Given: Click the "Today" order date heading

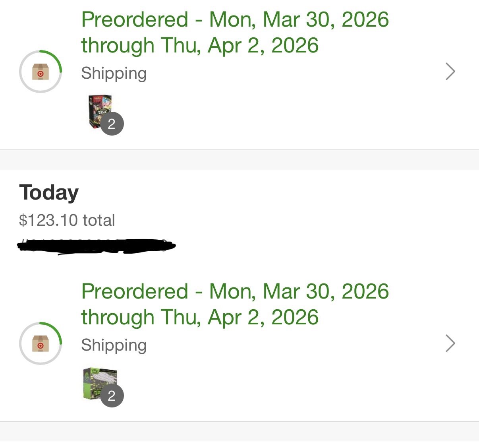Looking at the screenshot, I should tap(49, 193).
